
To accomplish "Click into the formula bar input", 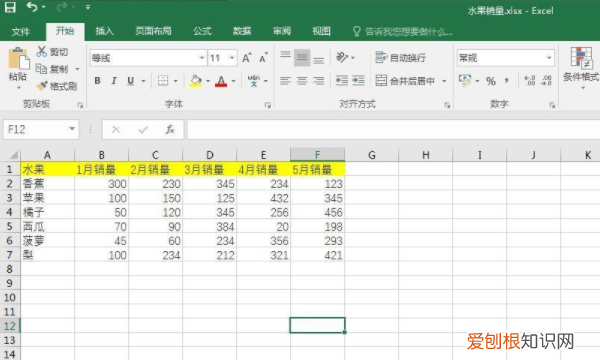I will [x=393, y=130].
